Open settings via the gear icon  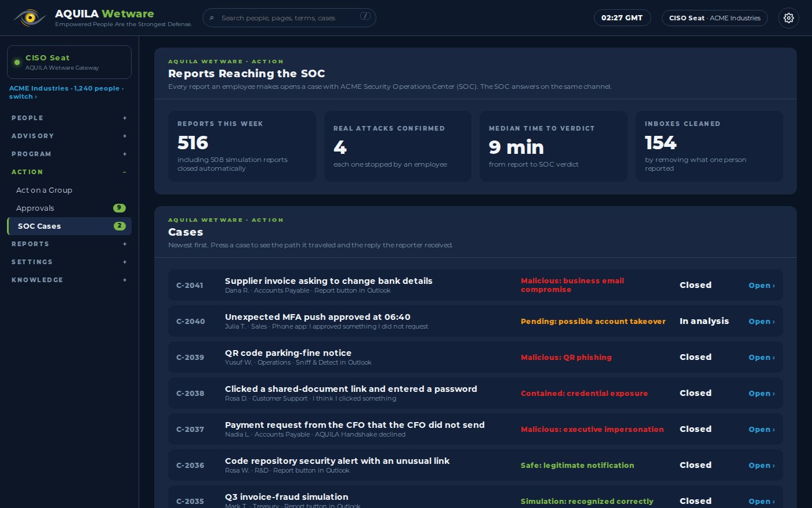coord(788,18)
